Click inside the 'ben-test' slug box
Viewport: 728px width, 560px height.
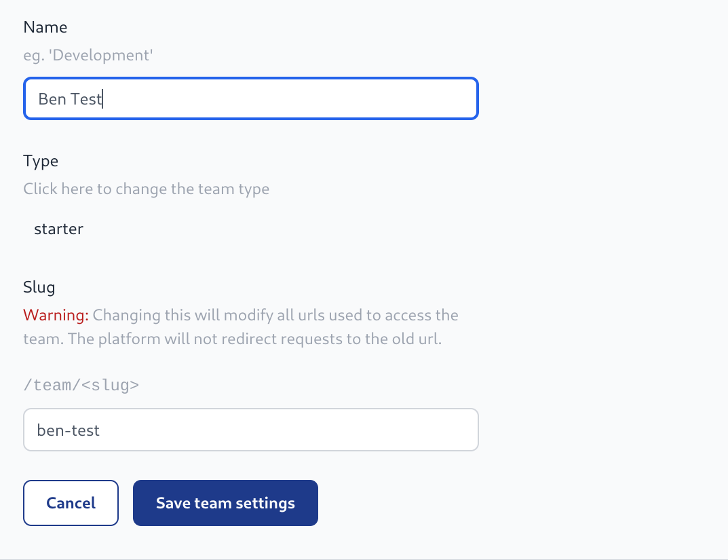(x=251, y=430)
